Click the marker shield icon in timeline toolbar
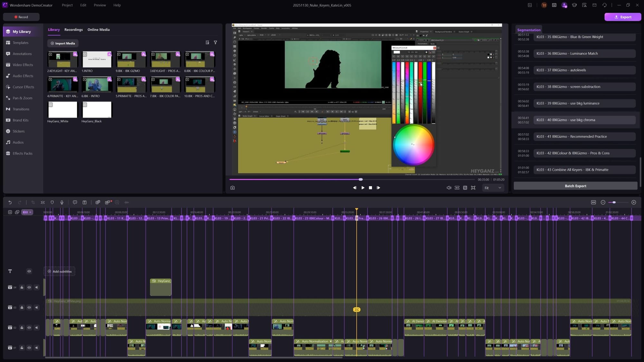Image resolution: width=644 pixels, height=362 pixels. (x=52, y=202)
